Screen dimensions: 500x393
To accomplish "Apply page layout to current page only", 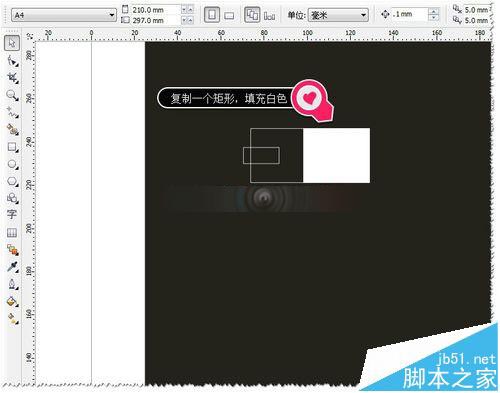I will 269,15.
